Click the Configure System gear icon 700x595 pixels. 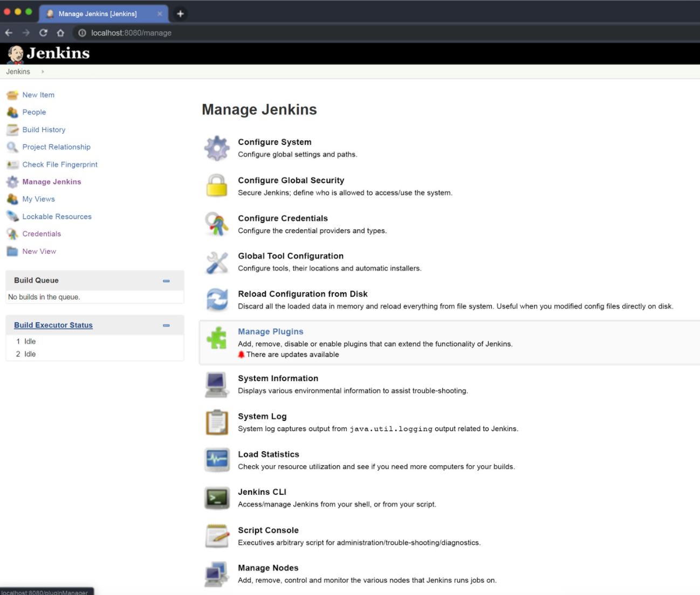coord(217,148)
